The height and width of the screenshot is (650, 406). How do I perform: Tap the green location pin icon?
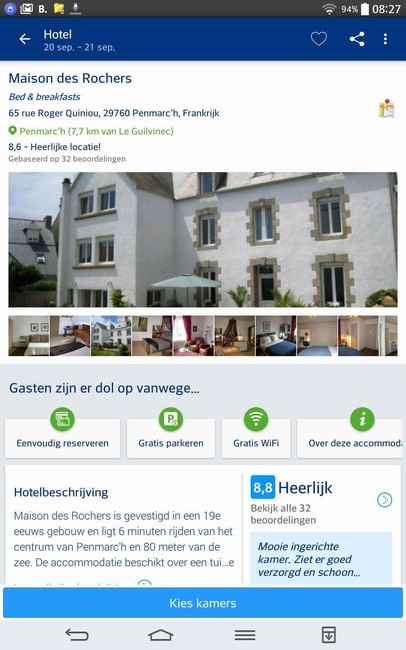point(13,131)
